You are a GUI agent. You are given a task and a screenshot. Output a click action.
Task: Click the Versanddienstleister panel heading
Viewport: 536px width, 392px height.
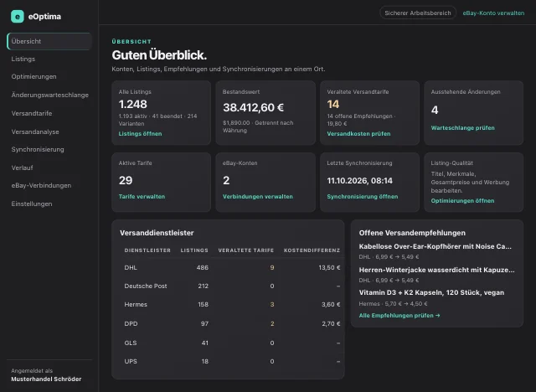click(157, 233)
